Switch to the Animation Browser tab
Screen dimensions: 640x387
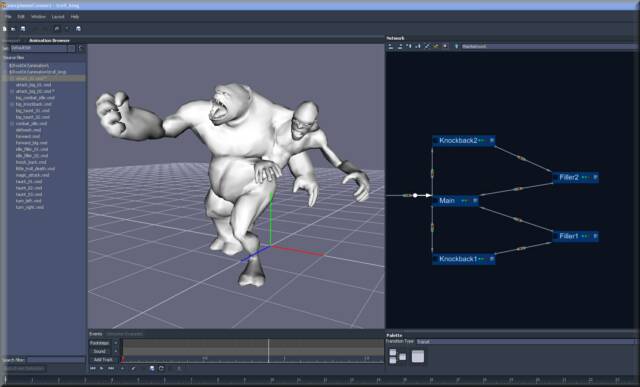[x=49, y=40]
